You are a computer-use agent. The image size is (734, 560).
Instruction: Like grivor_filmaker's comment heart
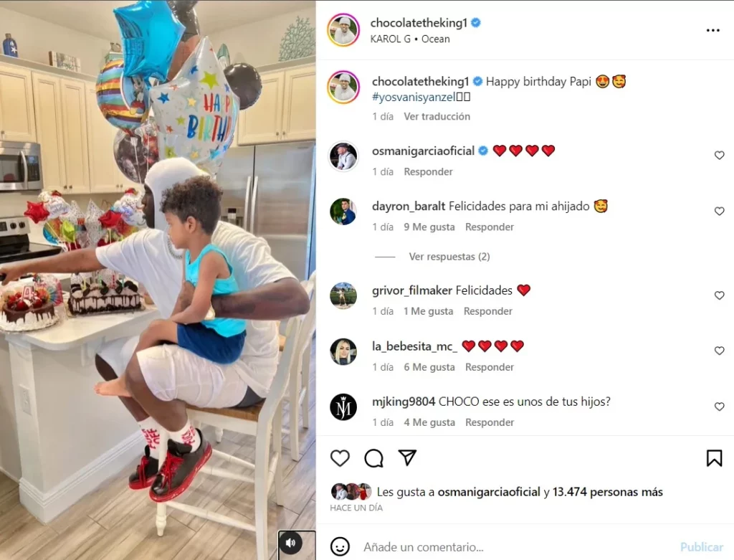coord(720,295)
